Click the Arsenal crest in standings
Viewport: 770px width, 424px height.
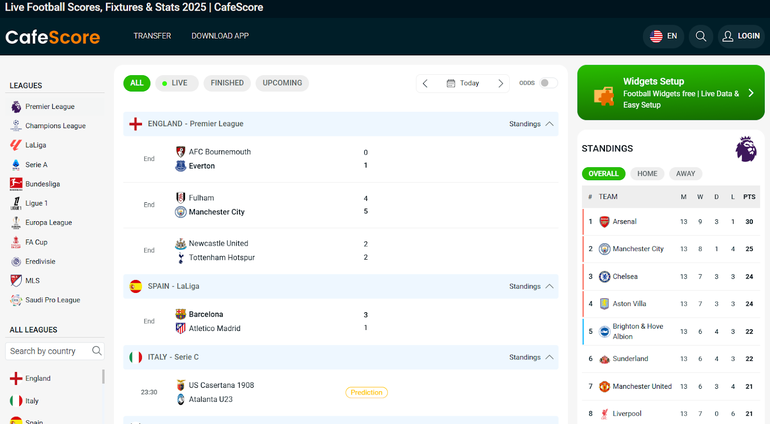(x=604, y=221)
